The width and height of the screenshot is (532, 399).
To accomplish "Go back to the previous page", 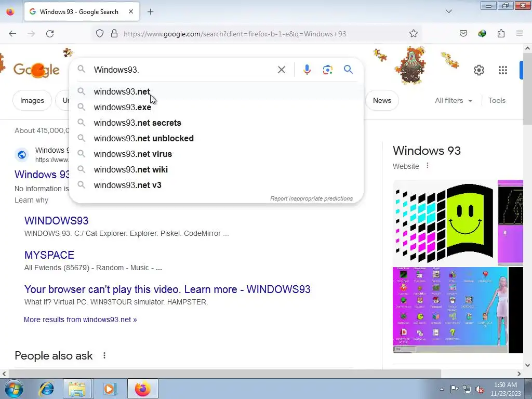I will click(12, 34).
